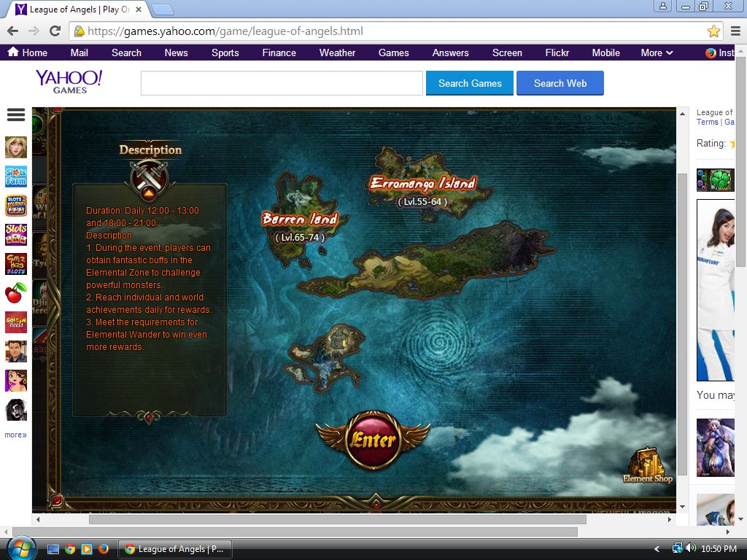747x560 pixels.
Task: Open the Element Shop treasure chest
Action: pyautogui.click(x=647, y=463)
